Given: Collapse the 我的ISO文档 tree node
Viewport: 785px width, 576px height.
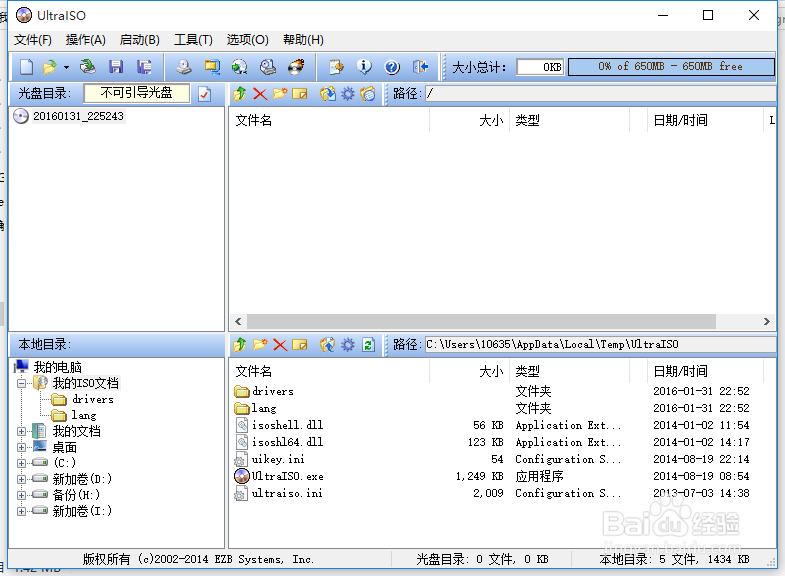Looking at the screenshot, I should click(x=21, y=384).
